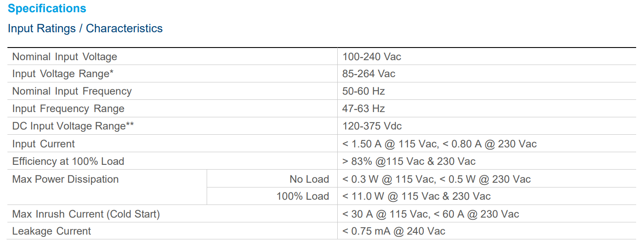Click the 47-63 Hz value cell
644x242 pixels.
[x=364, y=109]
